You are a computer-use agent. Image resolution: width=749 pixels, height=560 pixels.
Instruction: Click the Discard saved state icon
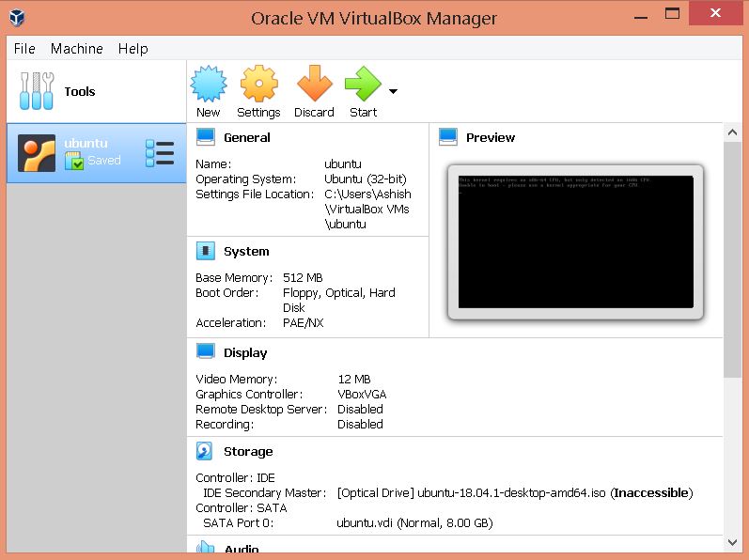coord(314,85)
